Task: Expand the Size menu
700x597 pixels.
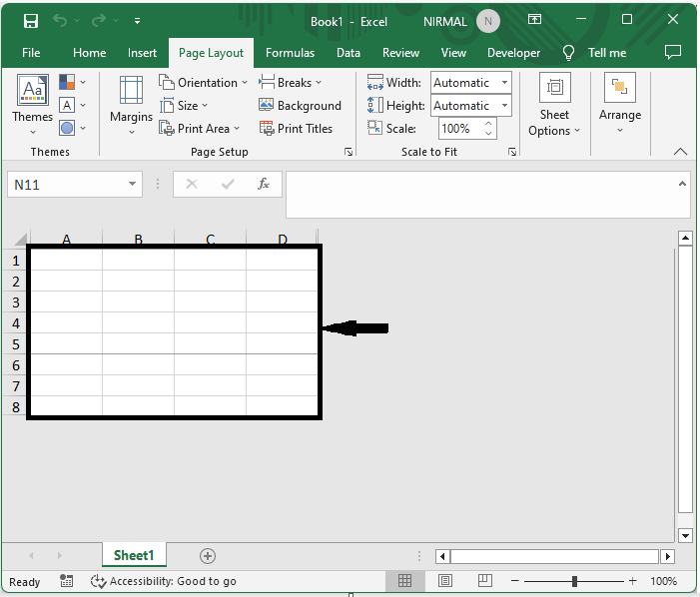Action: 184,105
